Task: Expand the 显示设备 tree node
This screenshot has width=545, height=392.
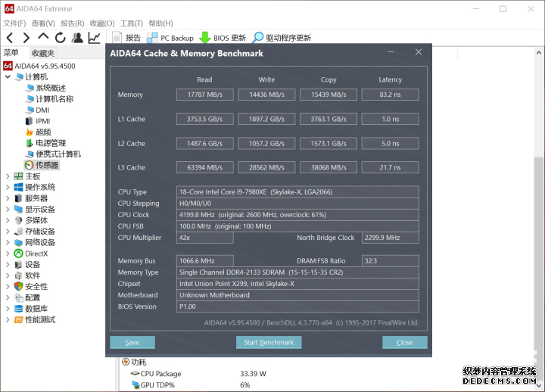Action: tap(8, 210)
